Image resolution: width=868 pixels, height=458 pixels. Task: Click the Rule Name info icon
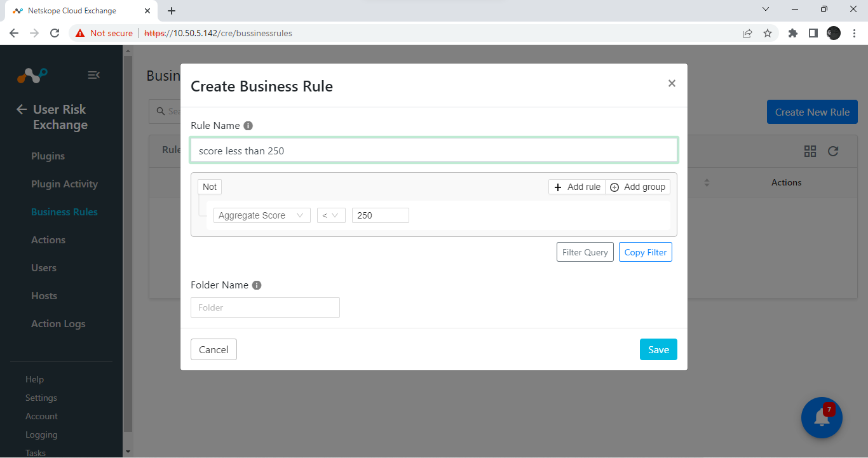[x=248, y=126]
